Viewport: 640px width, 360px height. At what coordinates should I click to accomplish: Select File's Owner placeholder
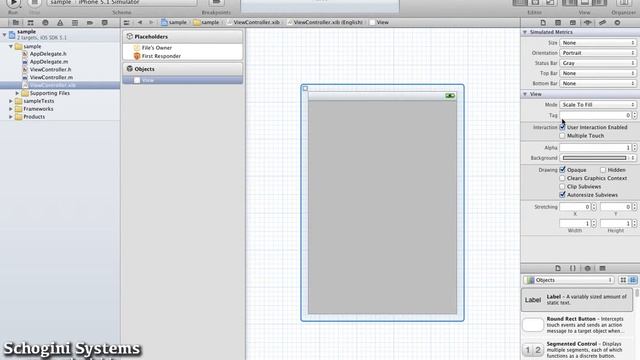(x=157, y=48)
